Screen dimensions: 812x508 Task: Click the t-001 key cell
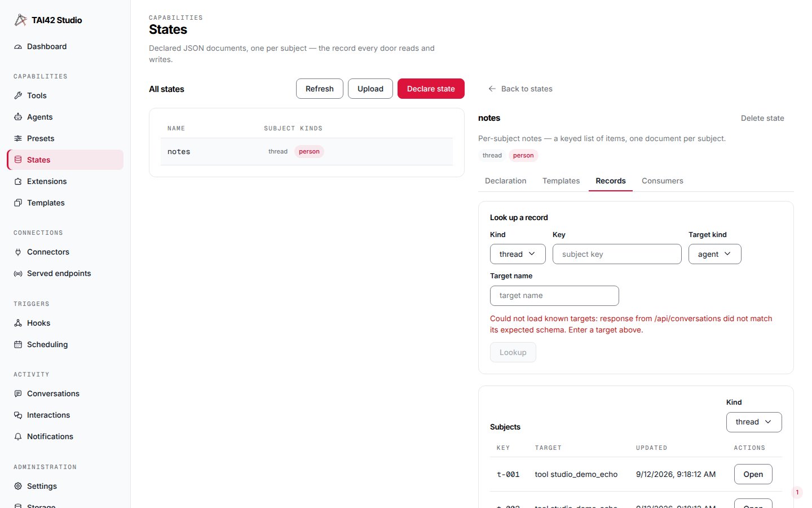[x=508, y=474]
